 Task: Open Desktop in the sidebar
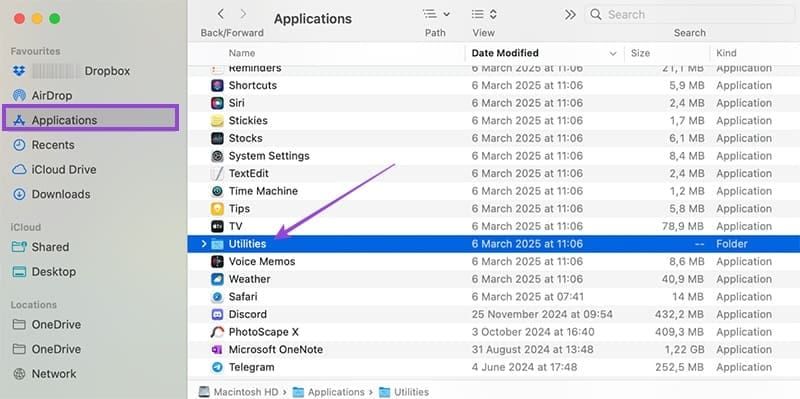(54, 272)
